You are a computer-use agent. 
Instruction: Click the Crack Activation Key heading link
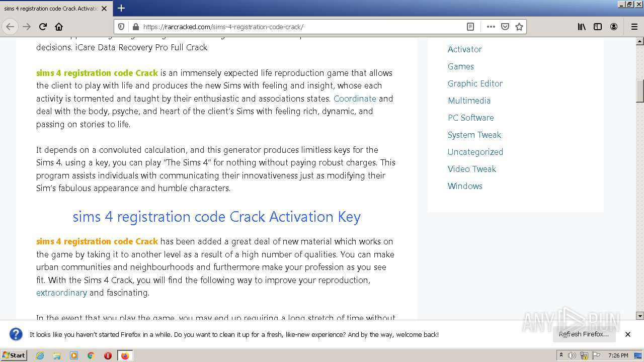(x=216, y=217)
